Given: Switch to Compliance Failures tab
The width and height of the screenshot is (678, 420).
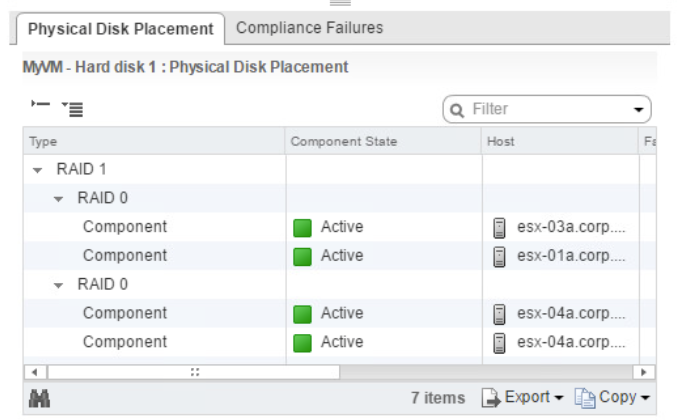Looking at the screenshot, I should pyautogui.click(x=309, y=28).
